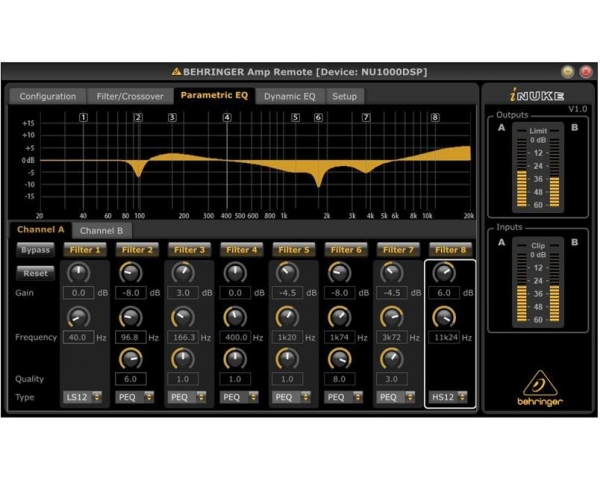This screenshot has width=600, height=480.
Task: Click the warning triangle icon in title bar
Action: tap(176, 72)
